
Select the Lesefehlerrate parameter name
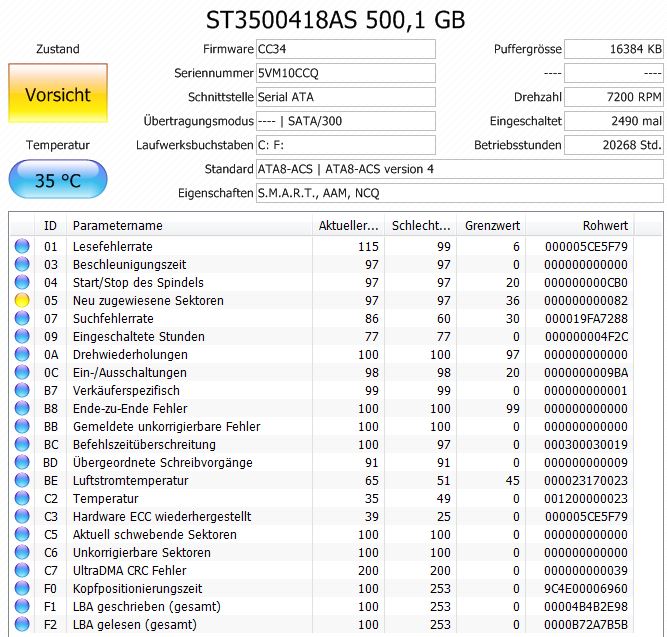coord(112,246)
